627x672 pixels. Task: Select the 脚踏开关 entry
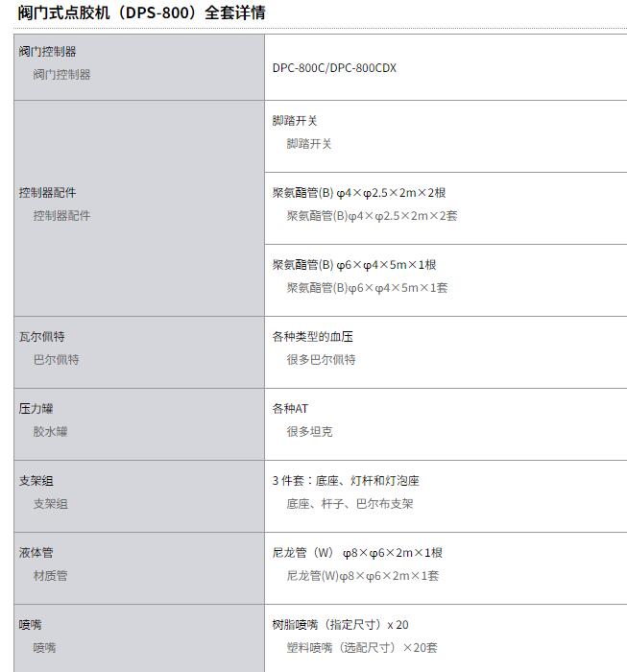pos(295,121)
